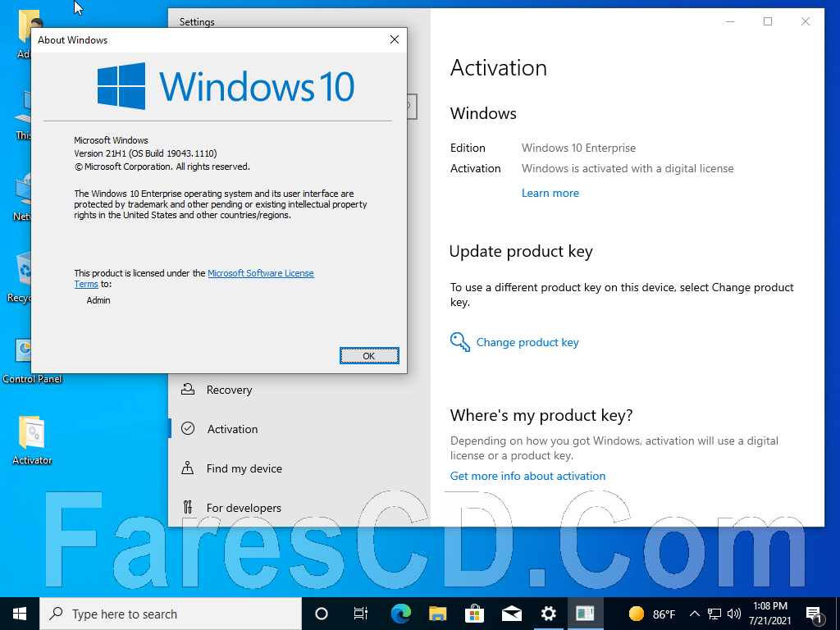Image resolution: width=840 pixels, height=630 pixels.
Task: Open the Mail app from the taskbar
Action: [512, 614]
